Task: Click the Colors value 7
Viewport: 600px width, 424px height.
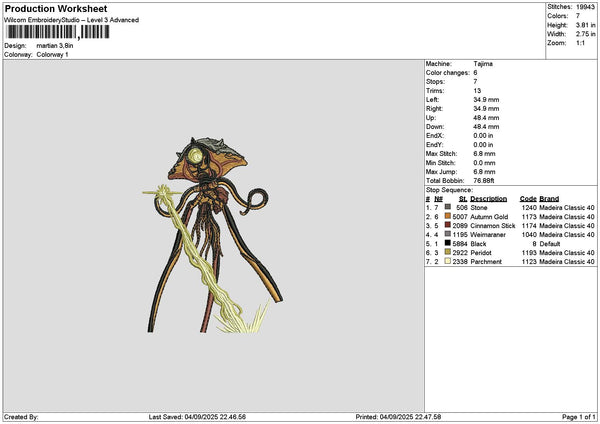Action: pos(578,16)
